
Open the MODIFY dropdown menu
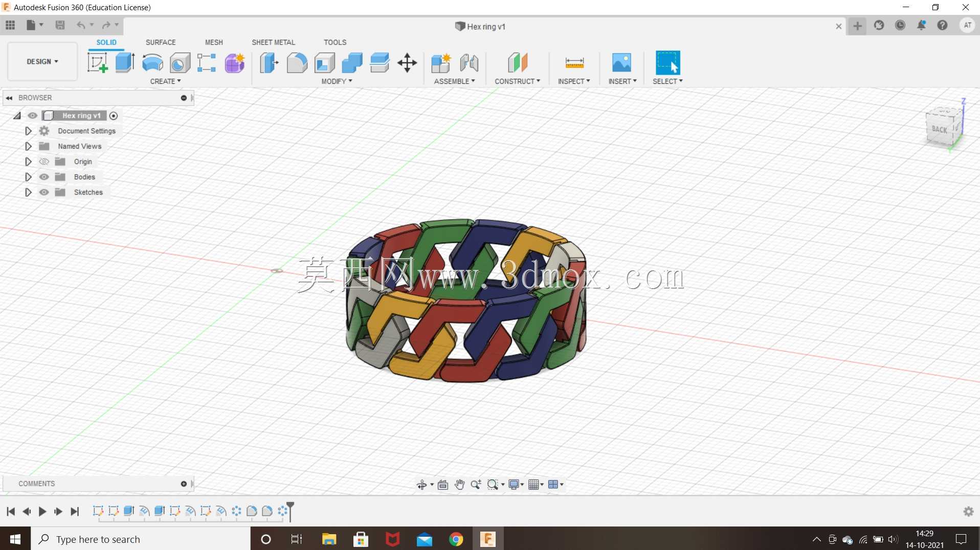click(x=337, y=81)
